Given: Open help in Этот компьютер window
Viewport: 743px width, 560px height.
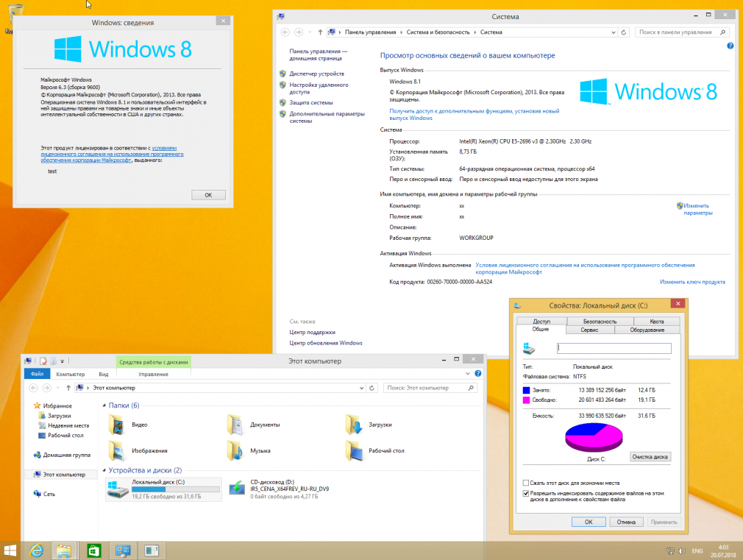Looking at the screenshot, I should point(478,374).
